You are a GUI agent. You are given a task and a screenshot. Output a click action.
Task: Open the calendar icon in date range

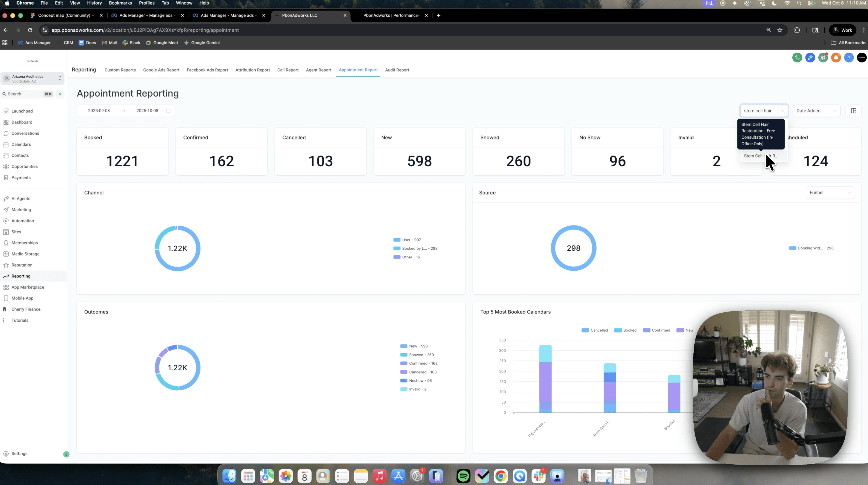pos(168,110)
